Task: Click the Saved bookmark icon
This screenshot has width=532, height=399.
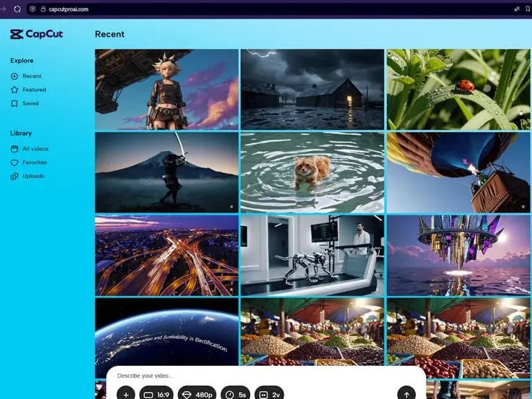Action: 15,103
